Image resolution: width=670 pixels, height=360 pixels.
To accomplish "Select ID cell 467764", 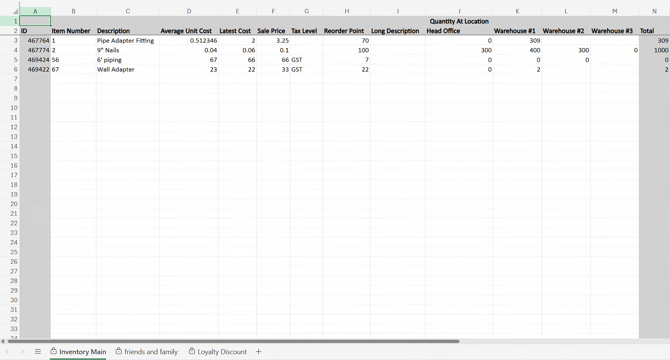I will coord(35,41).
